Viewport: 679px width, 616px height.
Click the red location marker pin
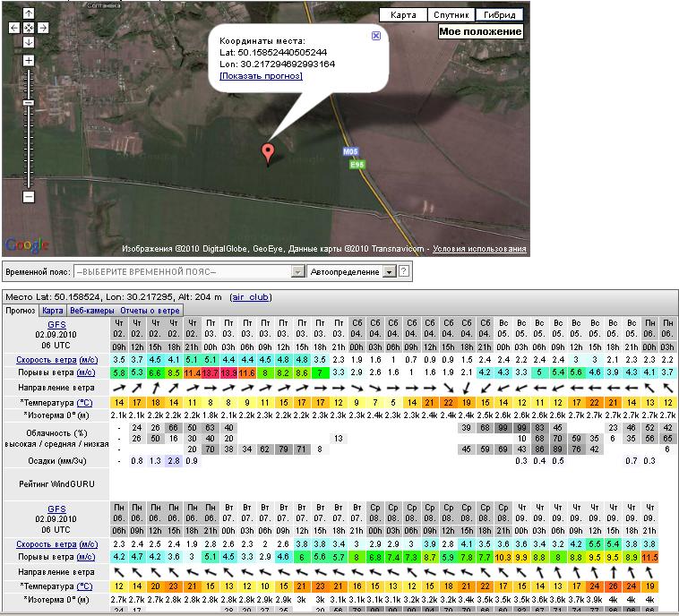[267, 152]
